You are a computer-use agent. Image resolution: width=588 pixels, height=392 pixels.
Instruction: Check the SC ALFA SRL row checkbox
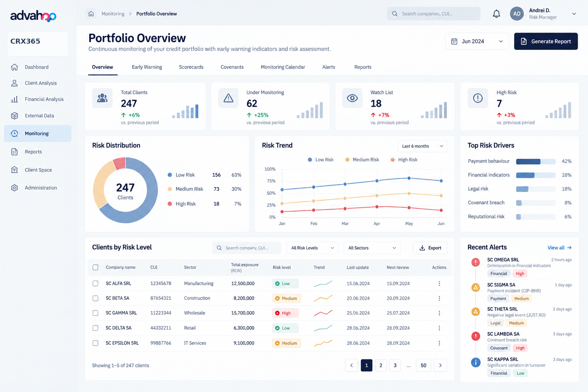tap(95, 284)
